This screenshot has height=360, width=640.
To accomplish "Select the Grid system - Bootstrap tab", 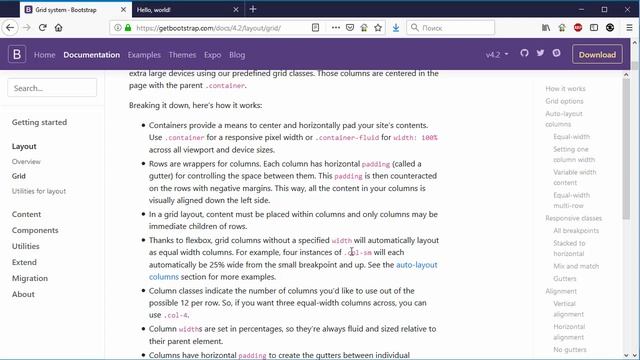I will tap(76, 9).
